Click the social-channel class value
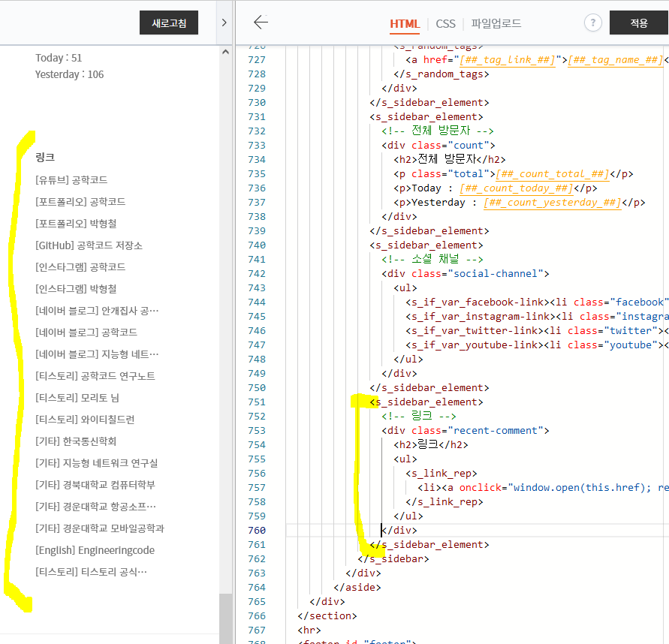 [x=496, y=273]
